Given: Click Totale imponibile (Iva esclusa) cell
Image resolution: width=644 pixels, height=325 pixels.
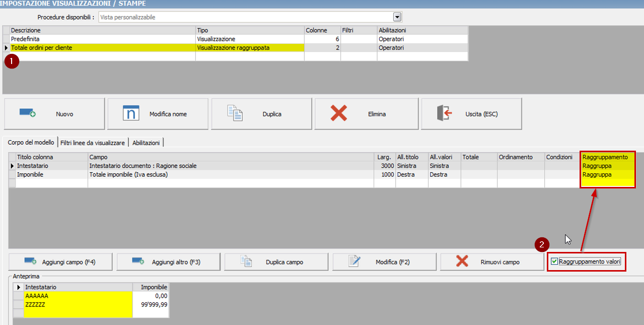Looking at the screenshot, I should pos(231,175).
